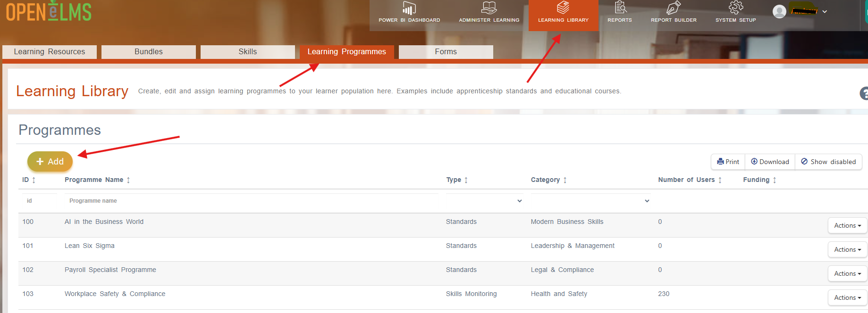Open the Power BI Dashboard icon
The height and width of the screenshot is (313, 868).
tap(409, 8)
